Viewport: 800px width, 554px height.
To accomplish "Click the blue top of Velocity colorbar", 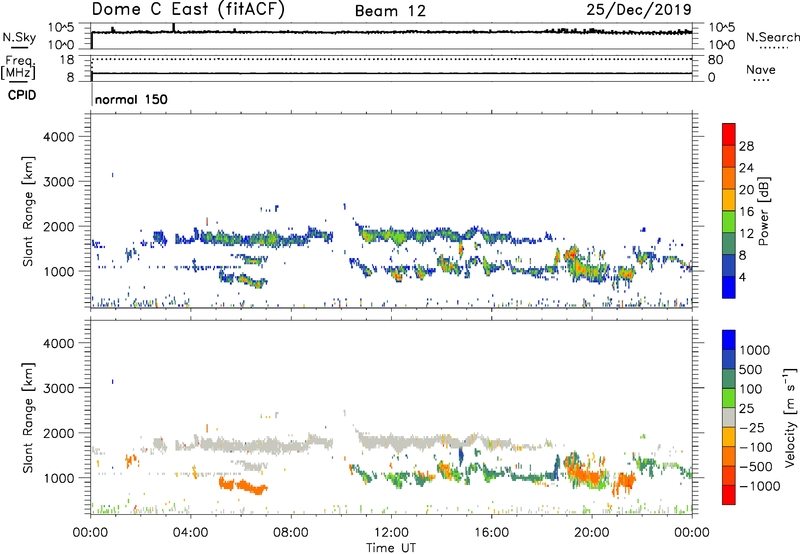I will click(729, 340).
